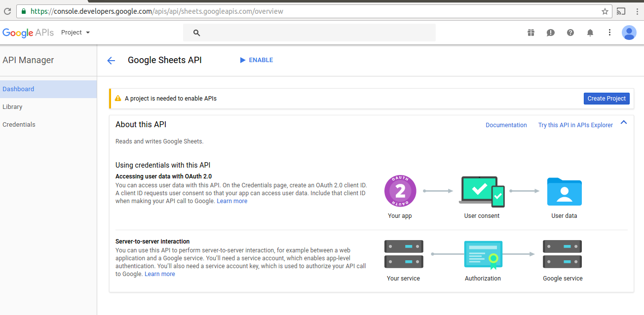Click the green secure padlock icon
Image resolution: width=644 pixels, height=315 pixels.
(x=23, y=11)
